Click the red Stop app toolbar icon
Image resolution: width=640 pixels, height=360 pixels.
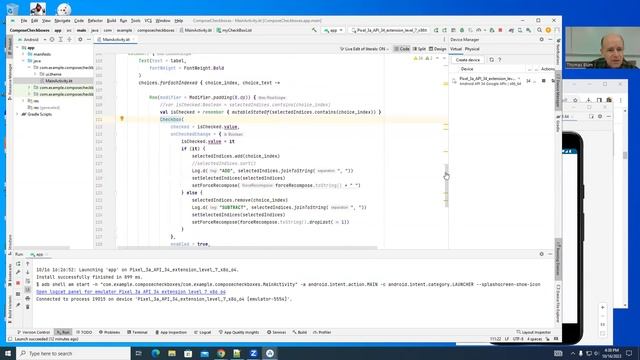[500, 30]
